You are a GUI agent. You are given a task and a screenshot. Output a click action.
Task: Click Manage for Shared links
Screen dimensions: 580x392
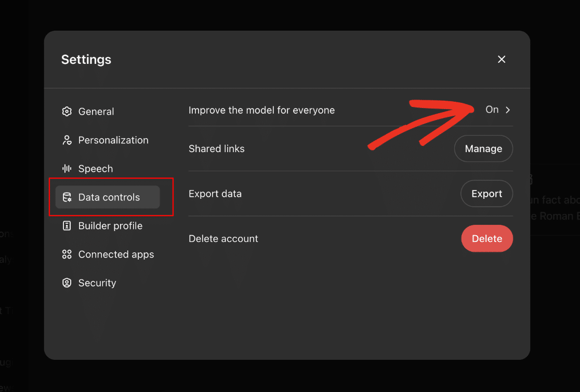(x=483, y=148)
